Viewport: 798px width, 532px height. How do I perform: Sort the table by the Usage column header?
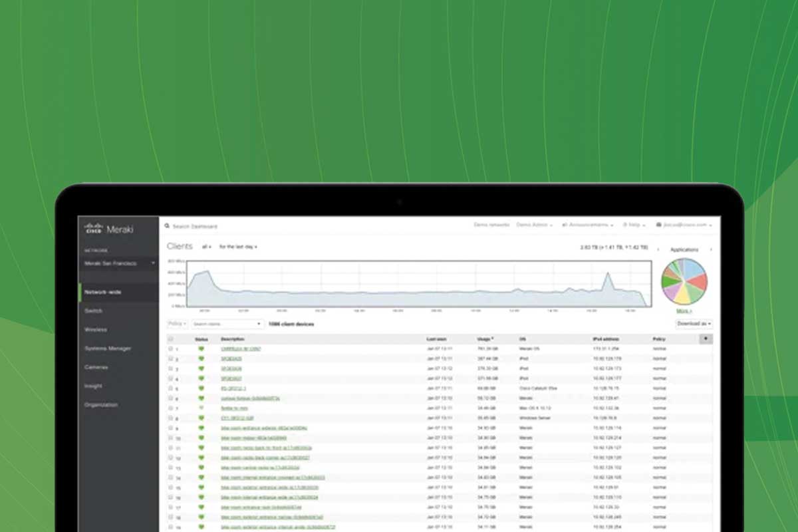[485, 339]
